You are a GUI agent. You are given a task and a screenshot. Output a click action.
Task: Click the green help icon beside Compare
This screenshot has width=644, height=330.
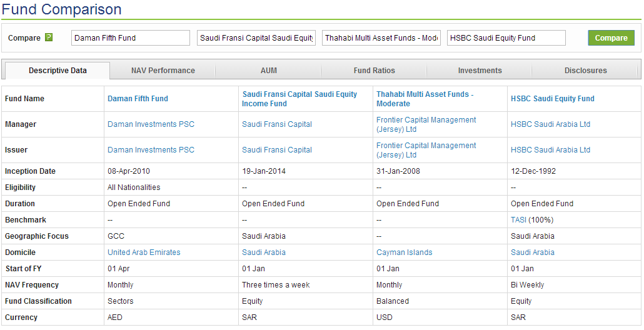tap(49, 37)
